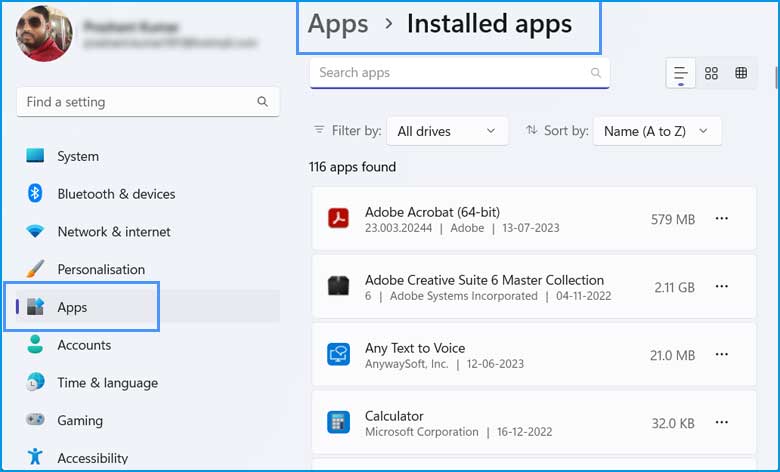Open Time & language settings
The image size is (780, 472).
tap(148, 383)
